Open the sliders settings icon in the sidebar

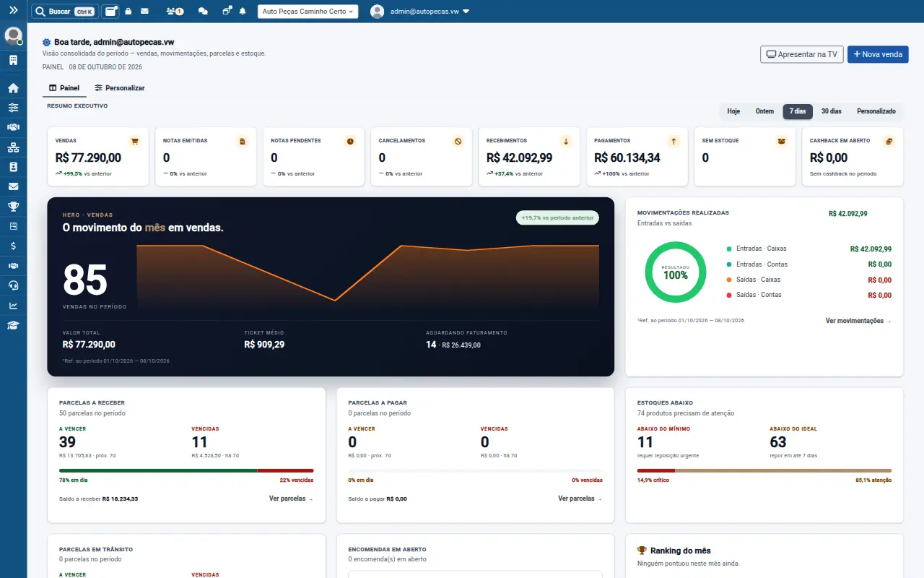tap(13, 108)
